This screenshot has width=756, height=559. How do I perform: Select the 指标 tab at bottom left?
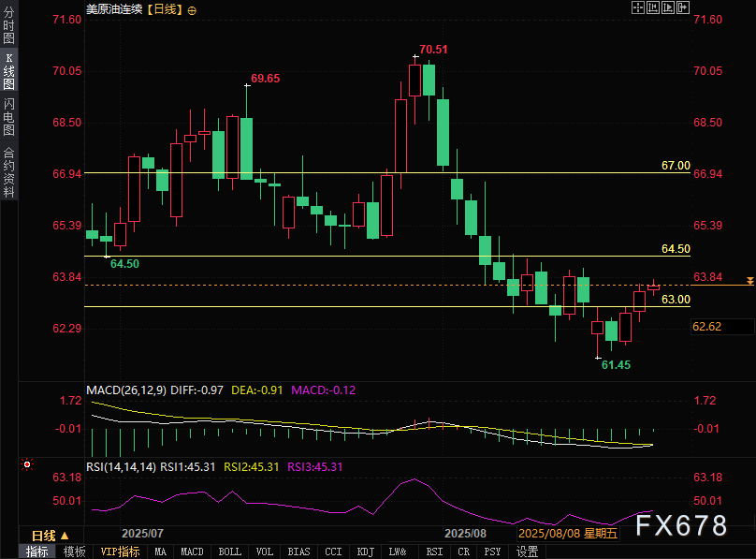[36, 552]
